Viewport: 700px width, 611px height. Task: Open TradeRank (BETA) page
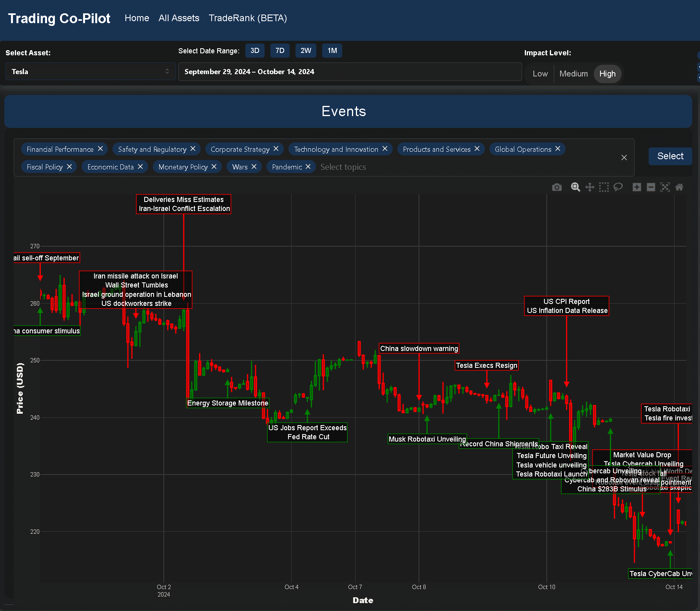pos(248,18)
